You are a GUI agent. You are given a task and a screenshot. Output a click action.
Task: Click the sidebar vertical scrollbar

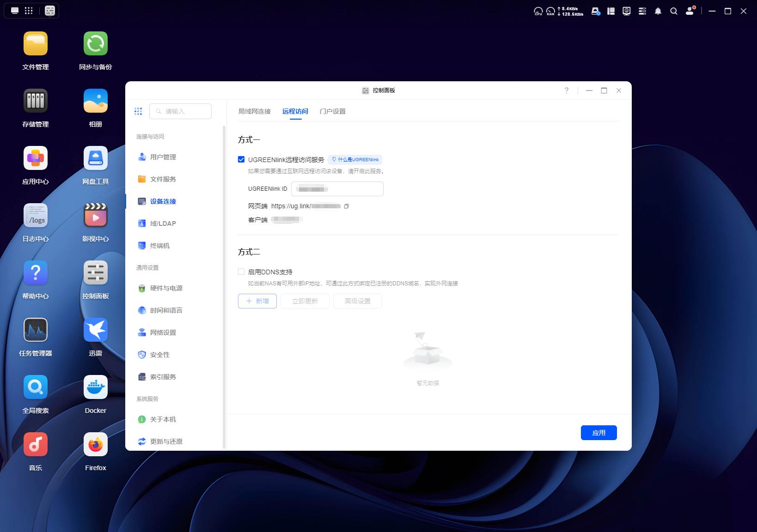224,286
